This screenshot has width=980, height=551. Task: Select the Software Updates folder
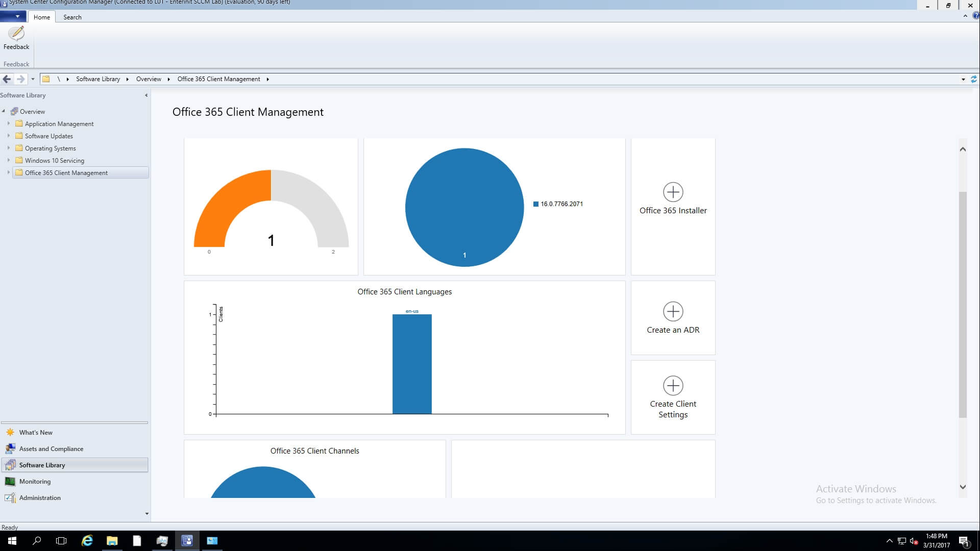click(49, 136)
